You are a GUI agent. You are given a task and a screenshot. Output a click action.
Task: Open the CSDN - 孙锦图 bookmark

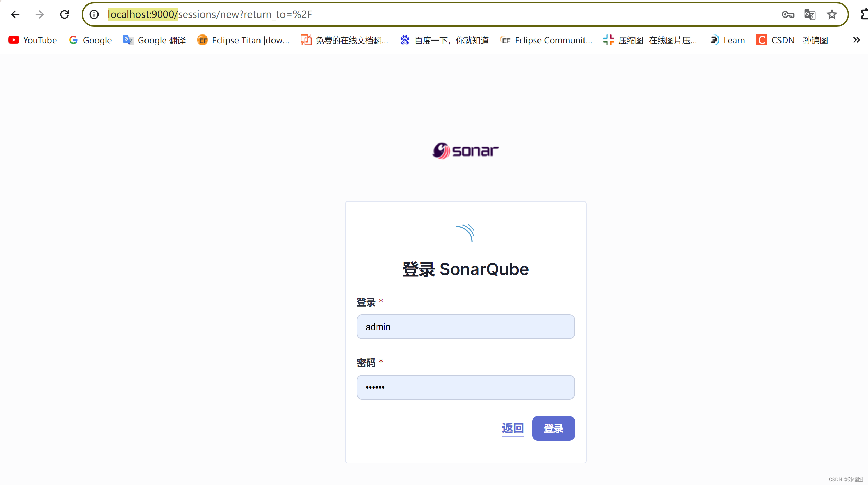coord(792,40)
